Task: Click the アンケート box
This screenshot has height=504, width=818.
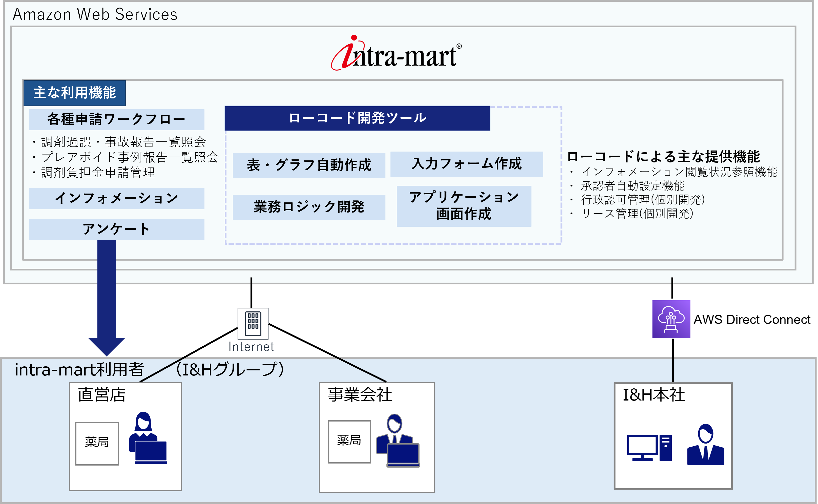Action: (x=116, y=229)
